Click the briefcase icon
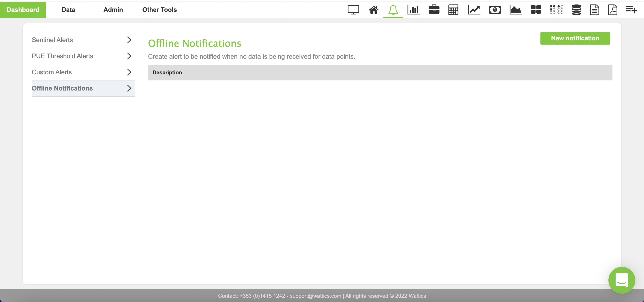This screenshot has height=302, width=644. [x=434, y=10]
